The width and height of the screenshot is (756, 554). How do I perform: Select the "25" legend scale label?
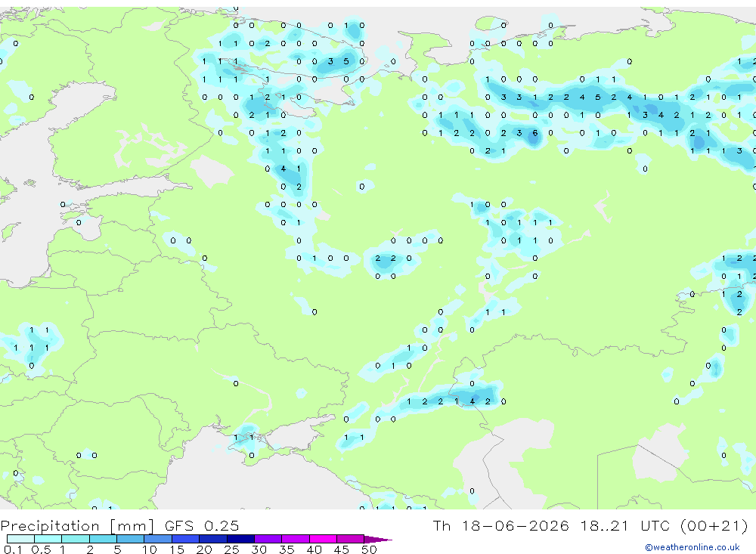coord(231,549)
